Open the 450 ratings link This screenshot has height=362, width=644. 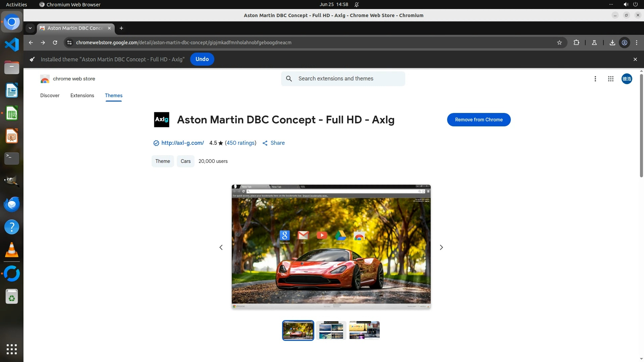point(240,143)
